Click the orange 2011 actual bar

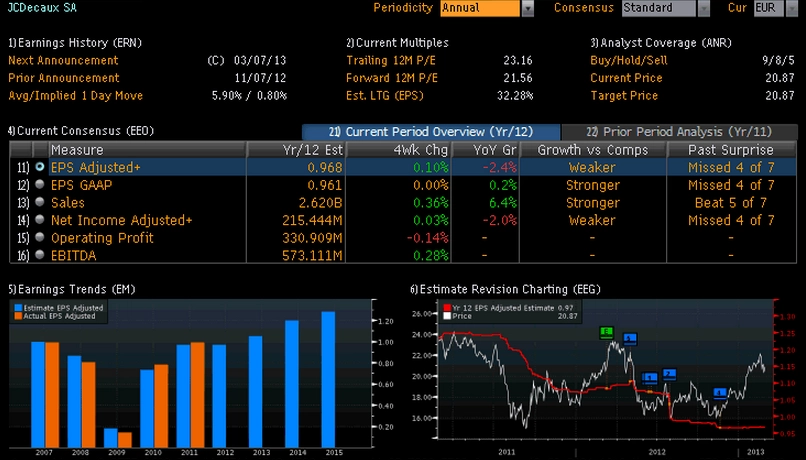click(x=197, y=395)
